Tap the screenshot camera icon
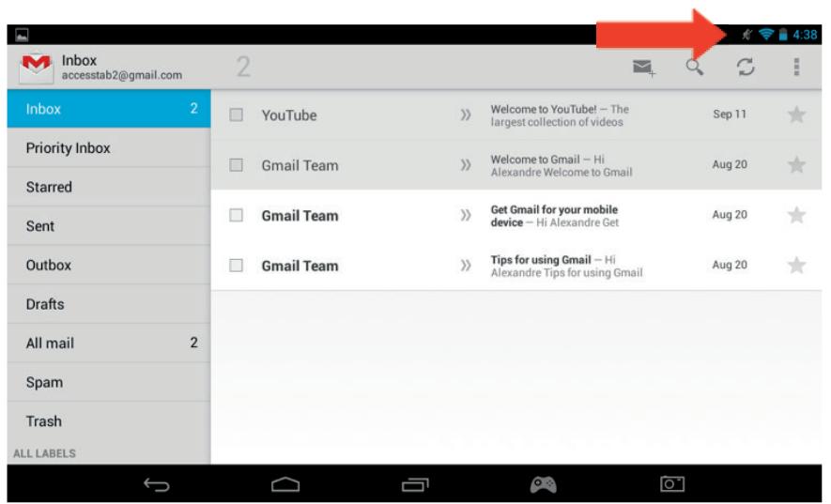831x504 pixels. [672, 483]
